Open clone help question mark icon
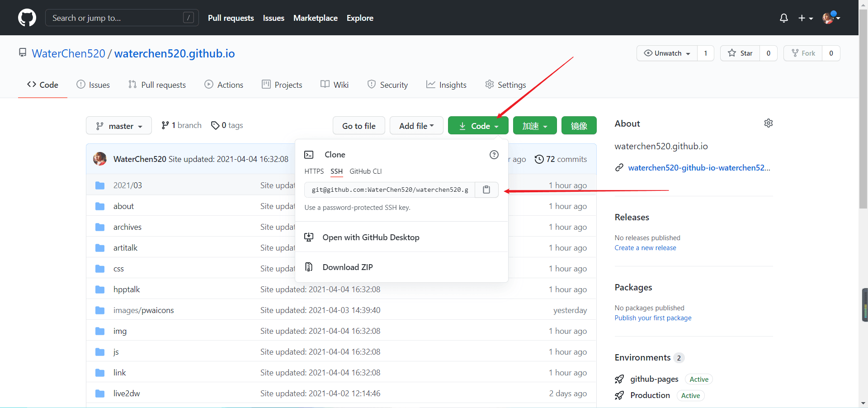Screen dimensions: 868x408 click(x=494, y=155)
